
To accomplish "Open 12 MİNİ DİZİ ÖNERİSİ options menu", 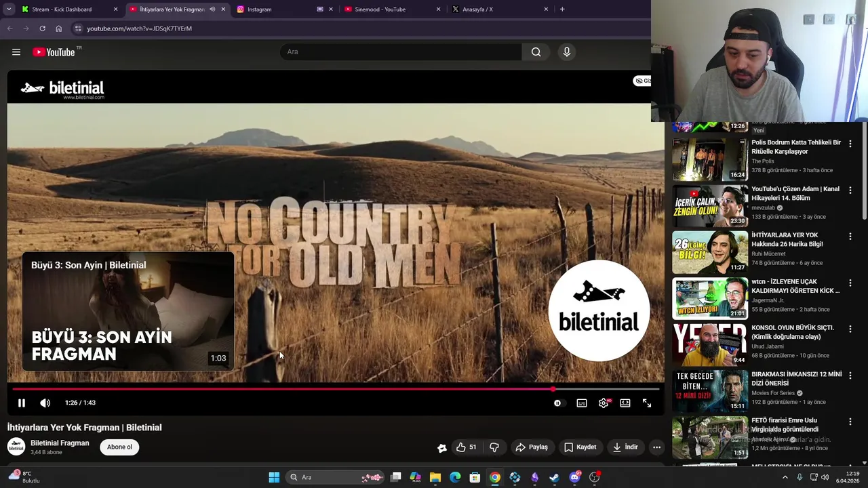I will point(850,375).
